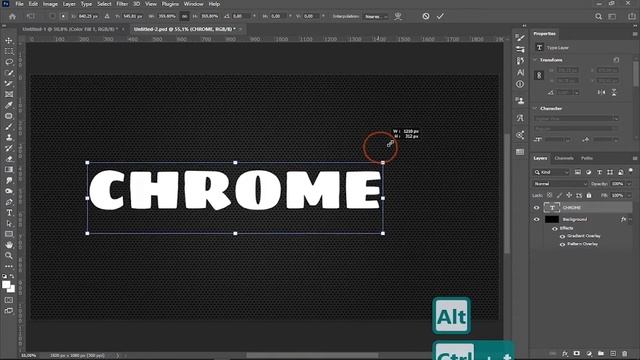This screenshot has height=360, width=640.
Task: Click the canvas vertical scrollbar
Action: [x=507, y=192]
